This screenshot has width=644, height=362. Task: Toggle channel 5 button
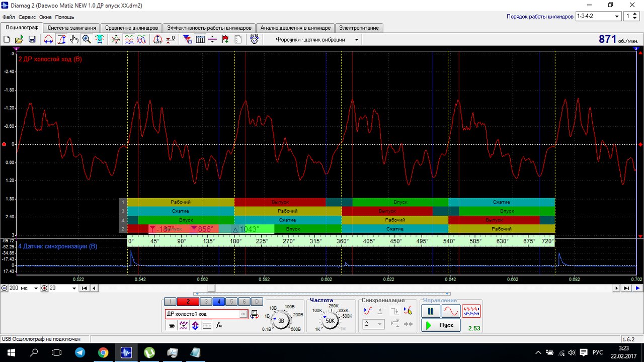231,302
